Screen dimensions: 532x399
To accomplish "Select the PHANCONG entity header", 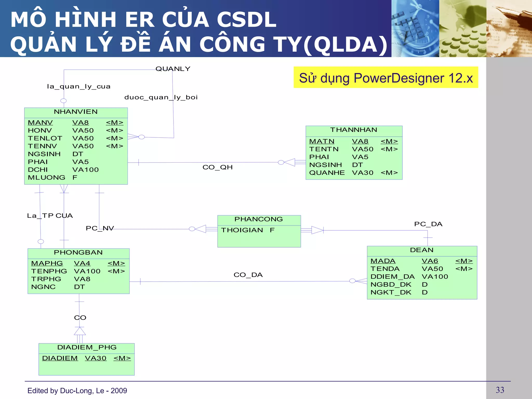I will point(258,219).
